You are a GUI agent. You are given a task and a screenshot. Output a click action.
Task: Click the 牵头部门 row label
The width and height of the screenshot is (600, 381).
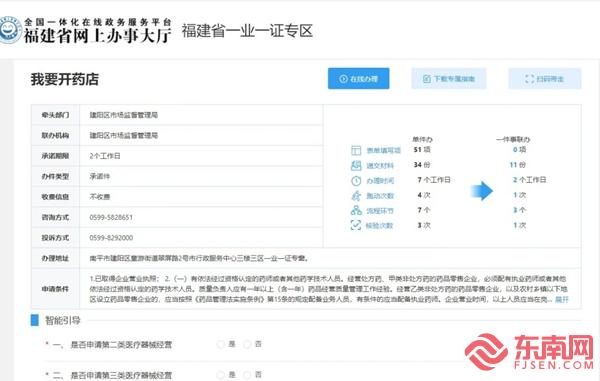click(x=55, y=115)
